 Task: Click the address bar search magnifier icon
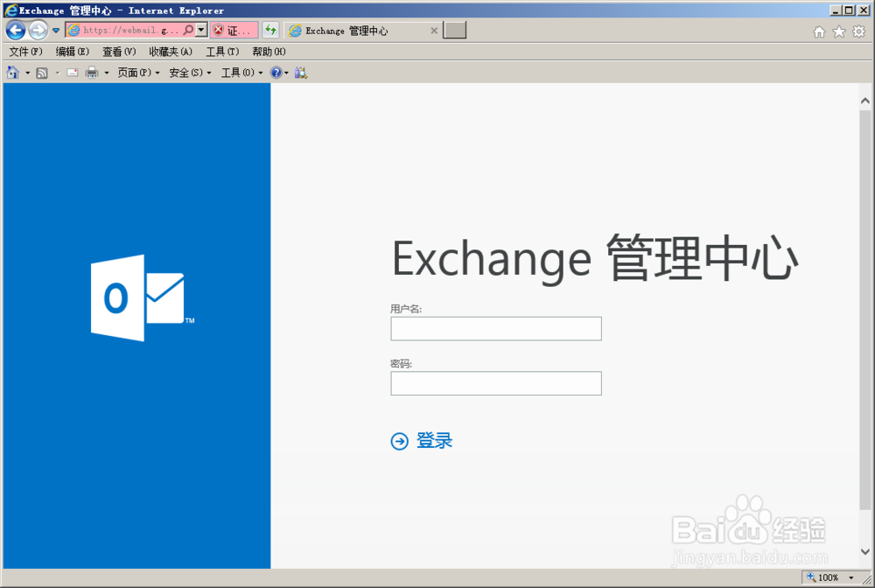coord(189,30)
